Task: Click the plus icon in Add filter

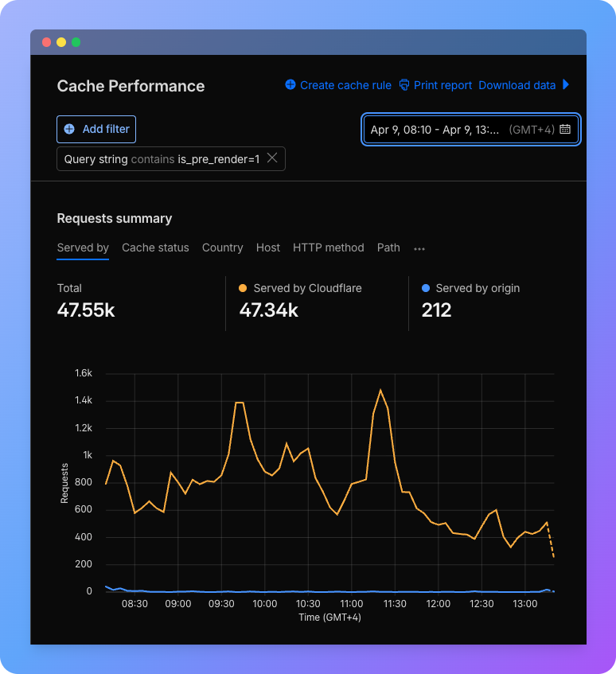Action: click(69, 129)
